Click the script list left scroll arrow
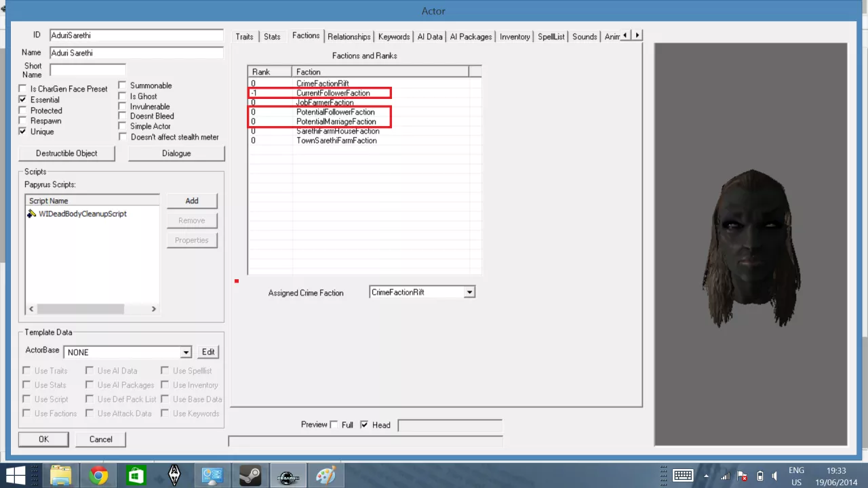The width and height of the screenshot is (868, 488). [x=31, y=309]
